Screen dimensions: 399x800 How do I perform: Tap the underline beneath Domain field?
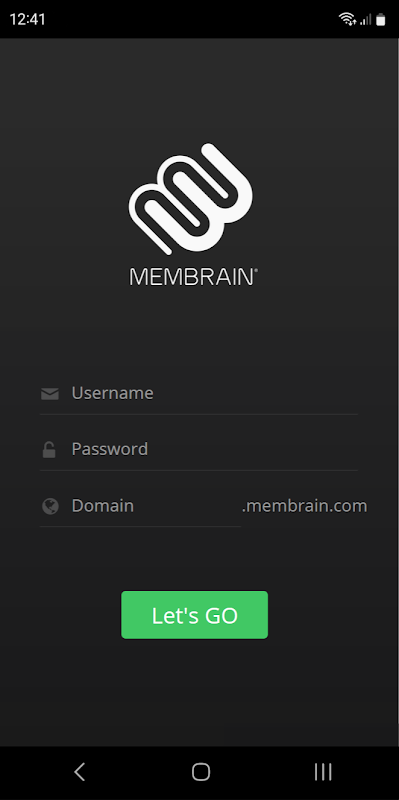click(140, 527)
